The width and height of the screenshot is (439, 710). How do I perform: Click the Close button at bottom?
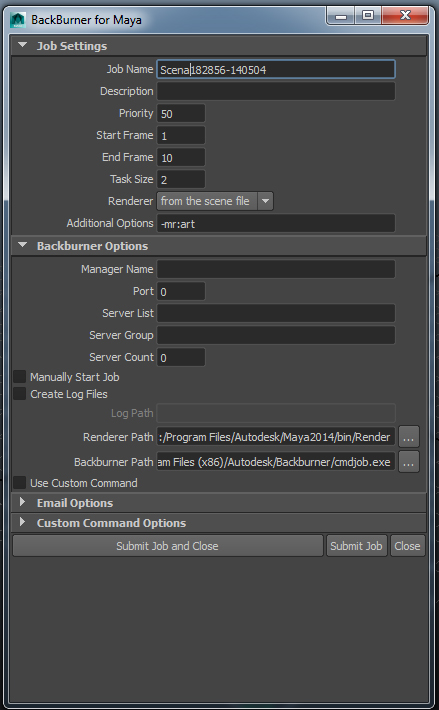(407, 546)
